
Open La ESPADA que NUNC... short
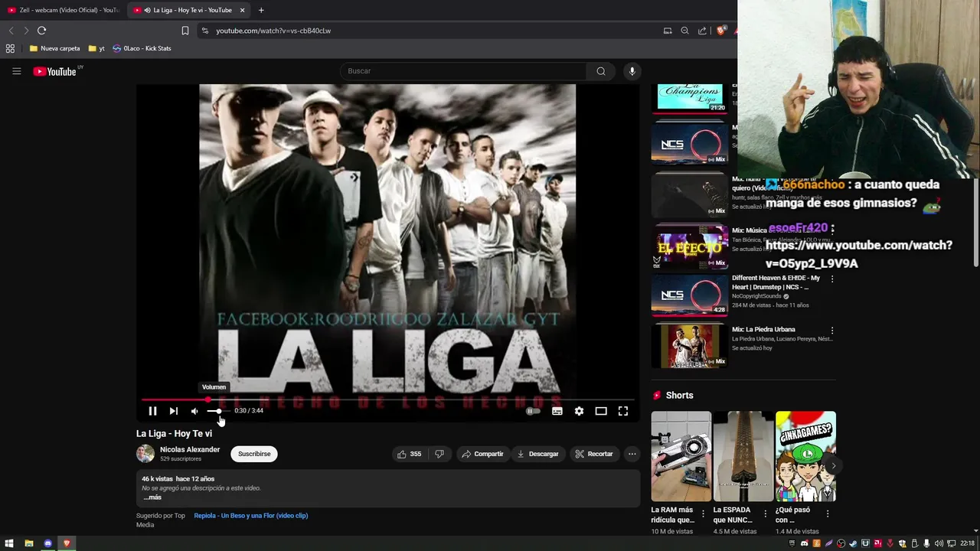click(743, 457)
